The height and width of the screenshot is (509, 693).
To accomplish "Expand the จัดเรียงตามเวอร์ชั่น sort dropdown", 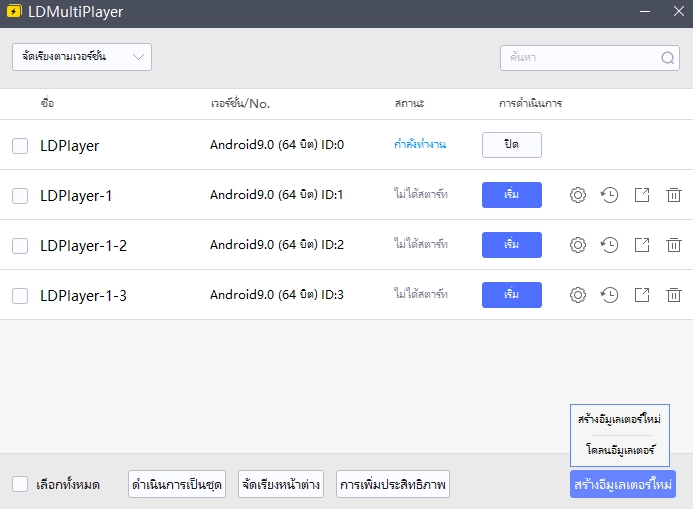I will tap(81, 57).
